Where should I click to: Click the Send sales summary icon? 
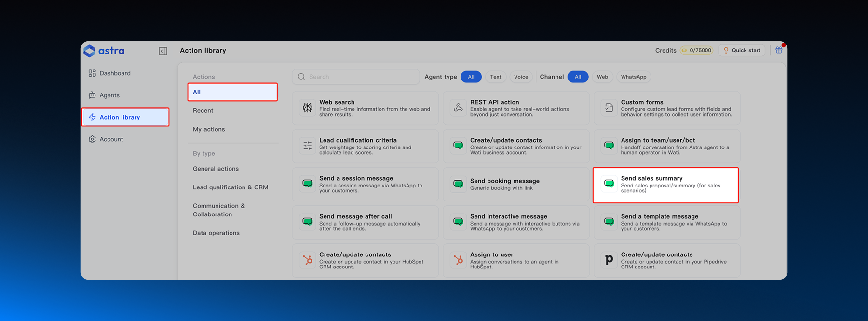[609, 184]
